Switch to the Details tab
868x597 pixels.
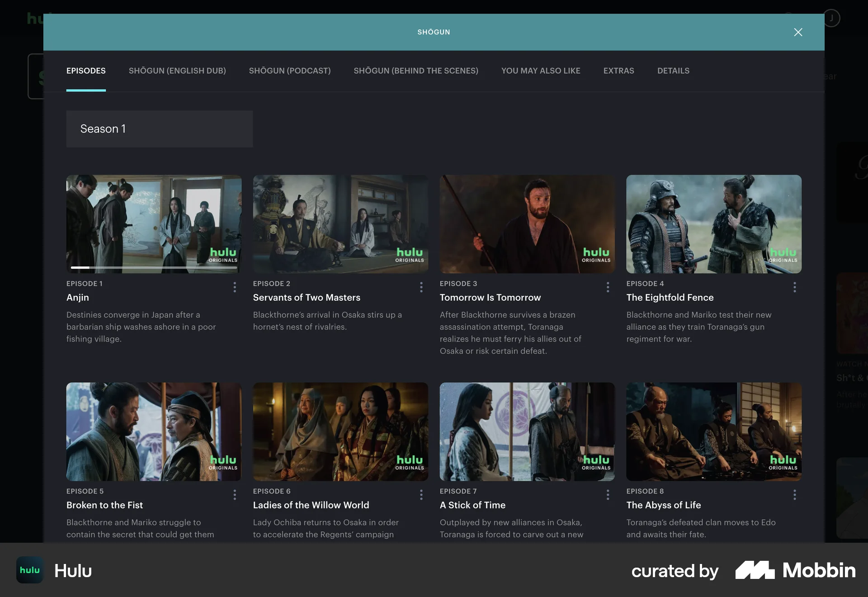pyautogui.click(x=673, y=71)
